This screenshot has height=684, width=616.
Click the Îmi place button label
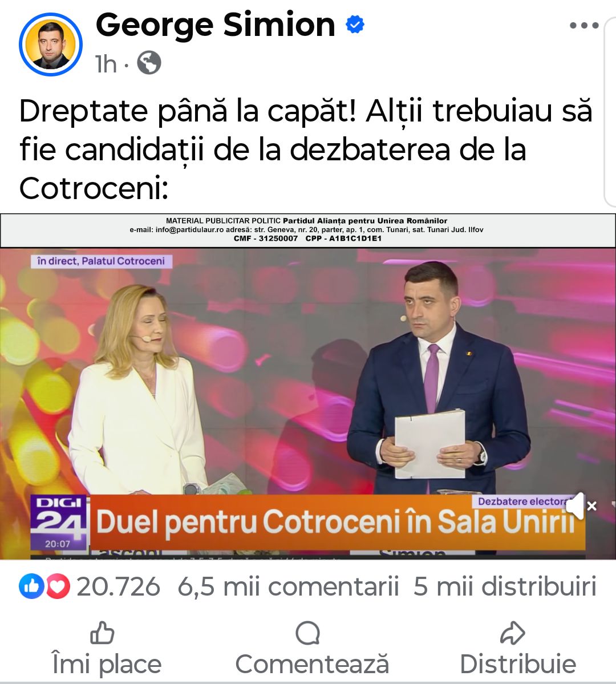(107, 664)
